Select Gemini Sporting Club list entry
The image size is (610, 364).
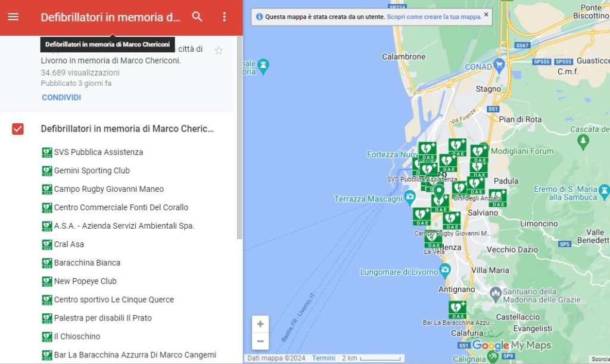[x=92, y=170]
